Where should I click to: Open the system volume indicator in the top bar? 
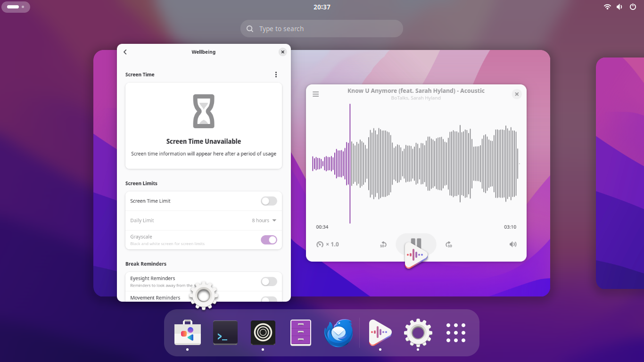tap(619, 7)
